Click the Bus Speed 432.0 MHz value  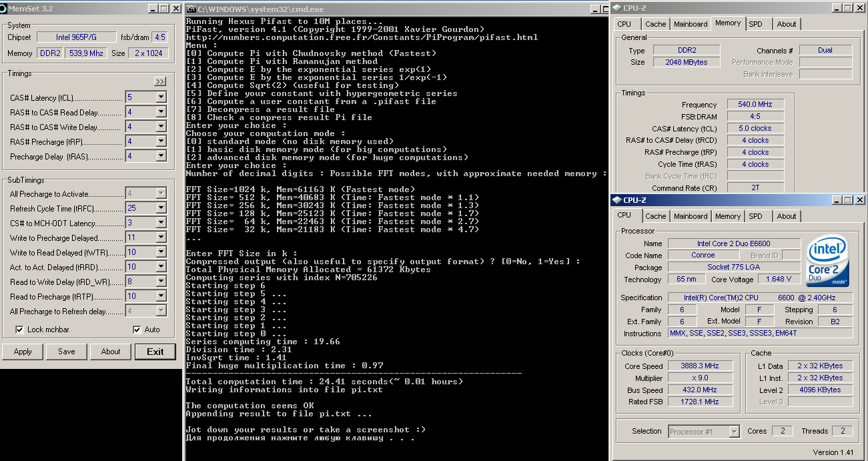(x=699, y=390)
